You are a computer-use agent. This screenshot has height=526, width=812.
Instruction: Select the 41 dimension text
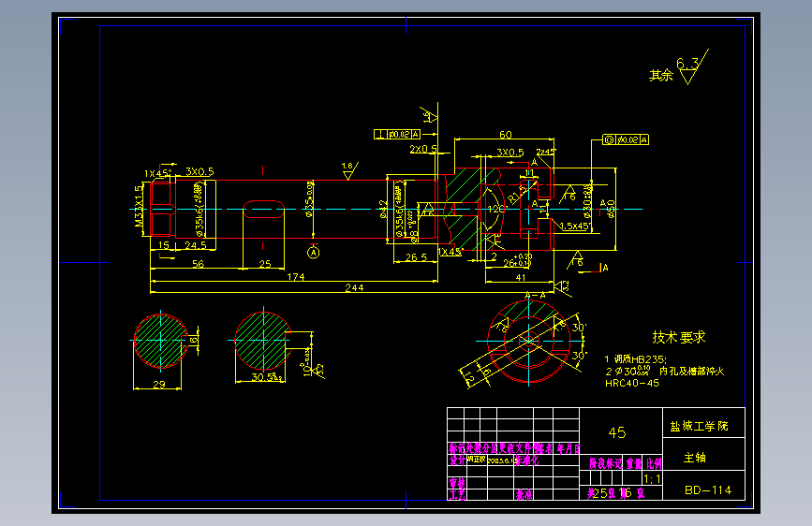(521, 277)
